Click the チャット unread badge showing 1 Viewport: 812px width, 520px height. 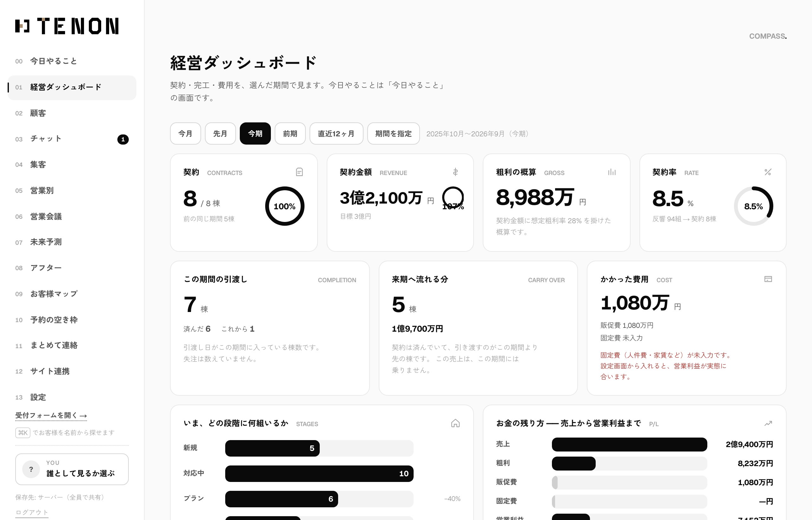123,140
